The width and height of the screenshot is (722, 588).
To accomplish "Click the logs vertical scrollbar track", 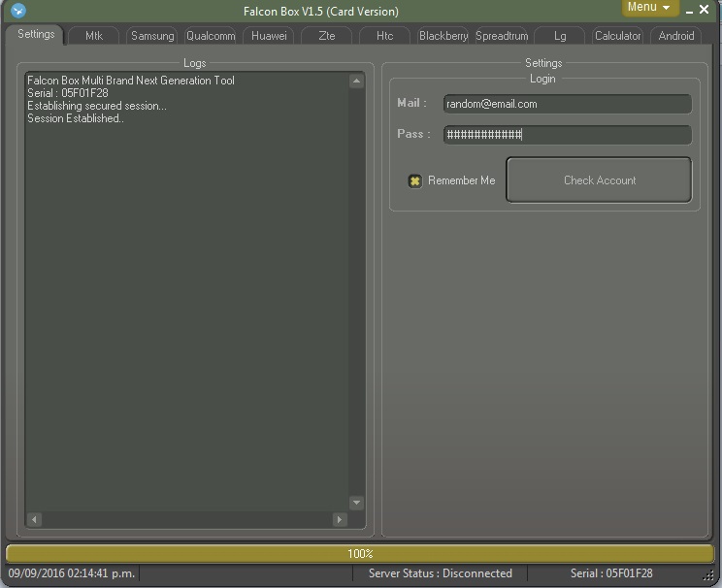I will pyautogui.click(x=356, y=292).
